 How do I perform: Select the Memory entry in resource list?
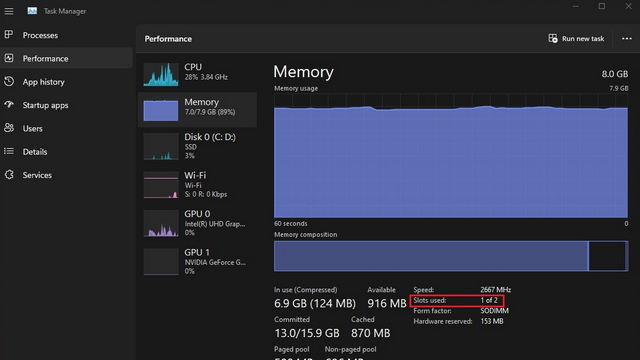198,109
